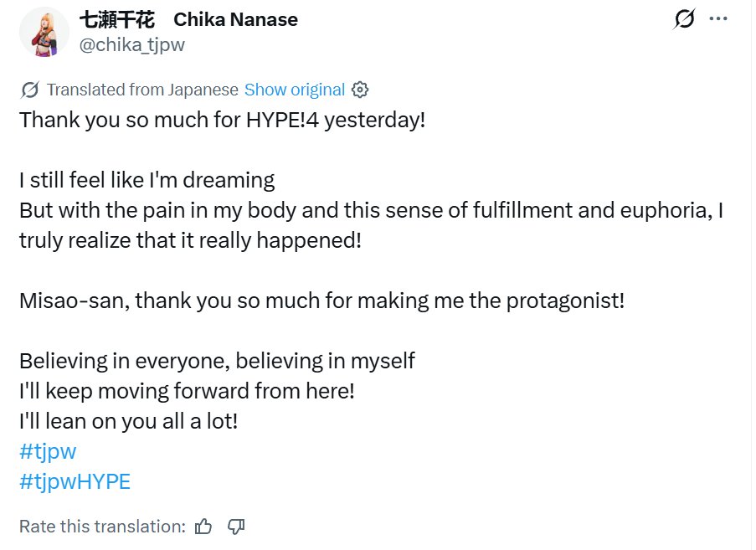Click the 'I still feel like I'm dreaming' line
This screenshot has height=550, width=756.
coord(147,180)
